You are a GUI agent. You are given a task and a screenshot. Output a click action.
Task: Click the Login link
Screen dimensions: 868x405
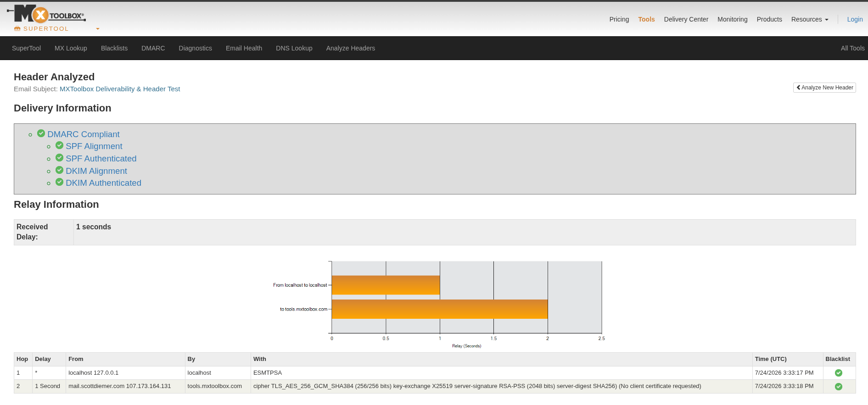pyautogui.click(x=855, y=19)
